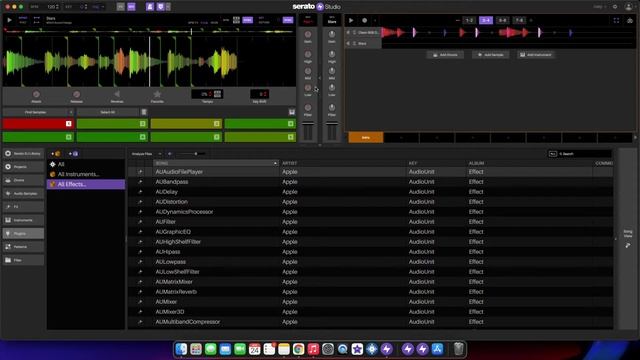Open the Instruments tab in the library sidebar

point(23,220)
